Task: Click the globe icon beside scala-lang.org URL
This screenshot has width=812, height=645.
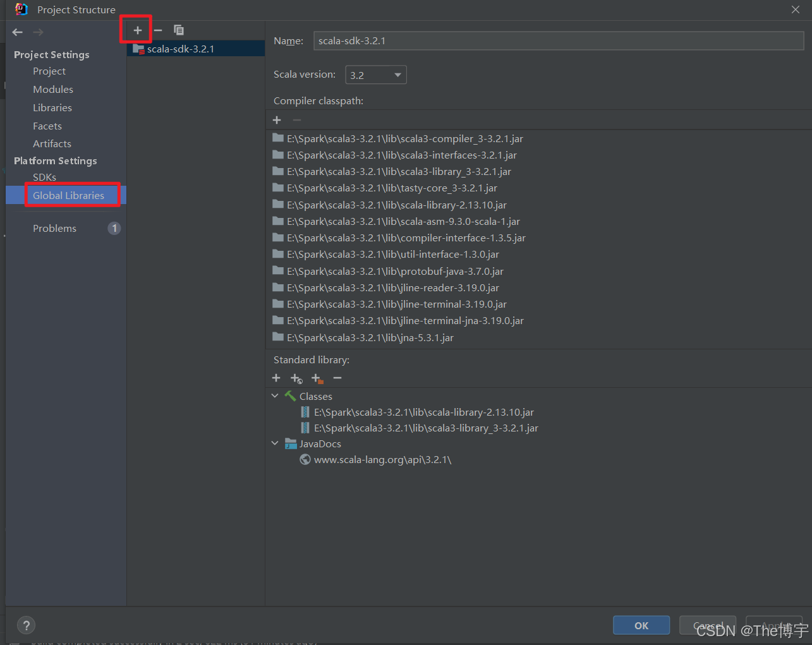Action: point(305,459)
